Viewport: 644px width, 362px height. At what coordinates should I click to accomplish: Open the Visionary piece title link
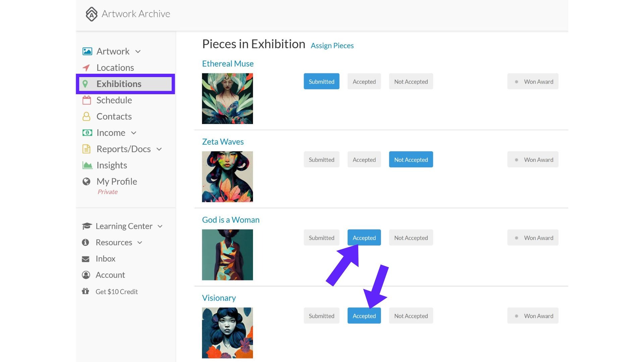(x=219, y=298)
